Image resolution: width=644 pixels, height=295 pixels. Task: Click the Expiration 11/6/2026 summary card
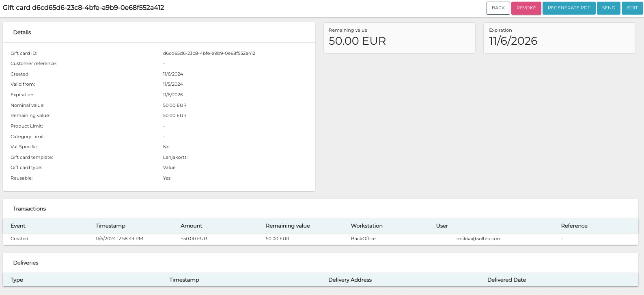[x=559, y=38]
